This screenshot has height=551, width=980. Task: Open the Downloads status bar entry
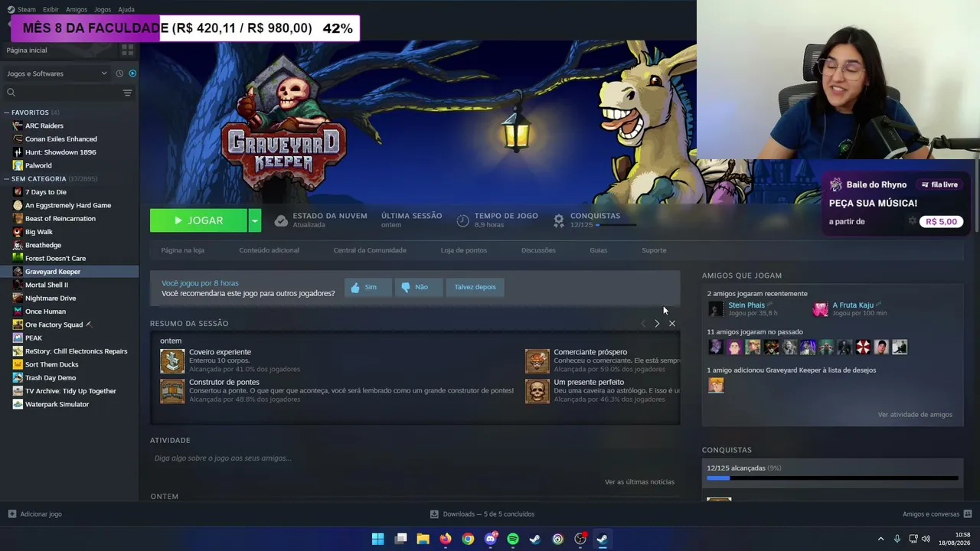pos(482,514)
